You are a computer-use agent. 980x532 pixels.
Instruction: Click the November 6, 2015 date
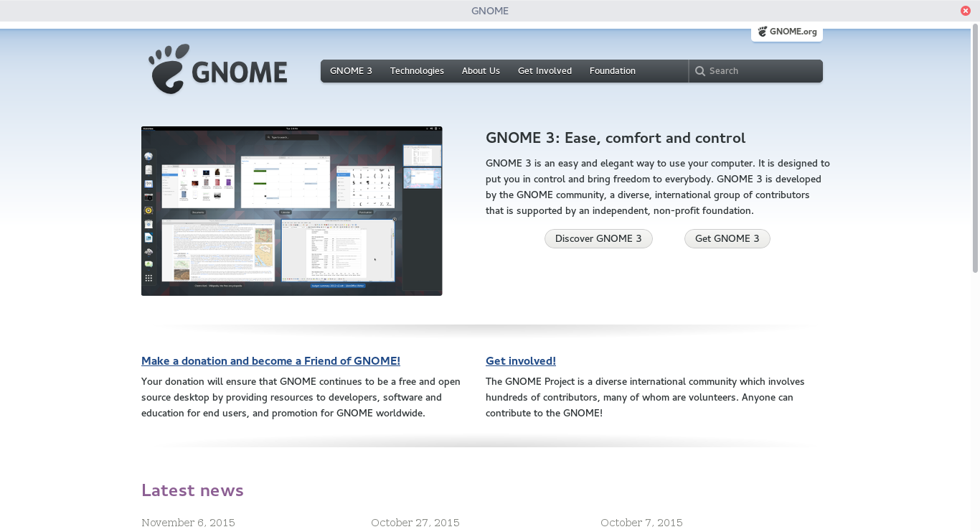(188, 523)
